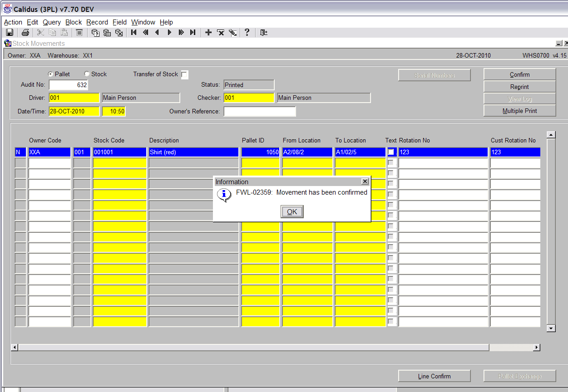568x392 pixels.
Task: Click the Status field showing Printed
Action: (249, 85)
